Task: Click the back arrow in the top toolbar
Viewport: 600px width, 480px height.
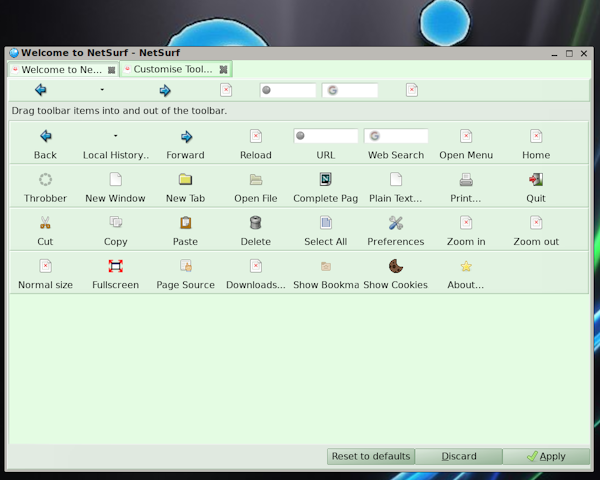Action: [41, 90]
